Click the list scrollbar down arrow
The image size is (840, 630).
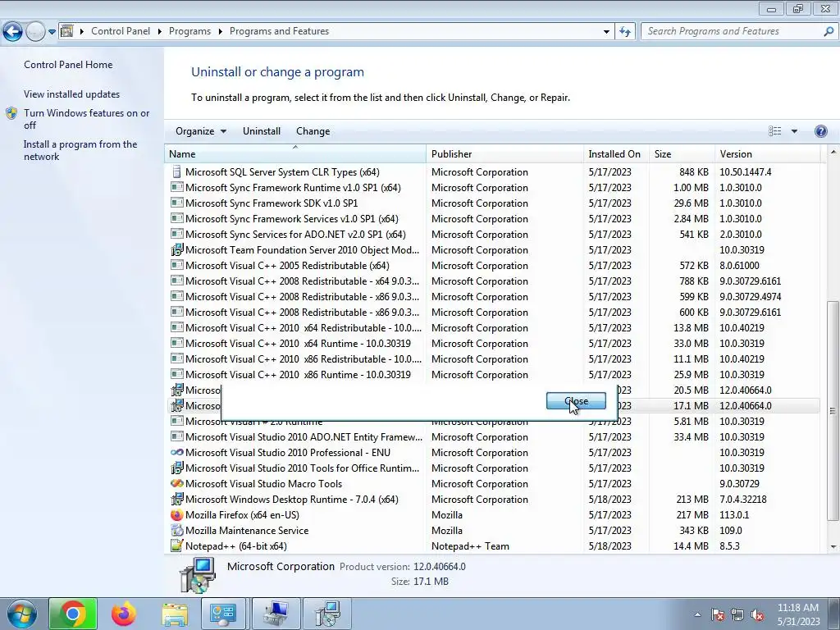point(833,547)
